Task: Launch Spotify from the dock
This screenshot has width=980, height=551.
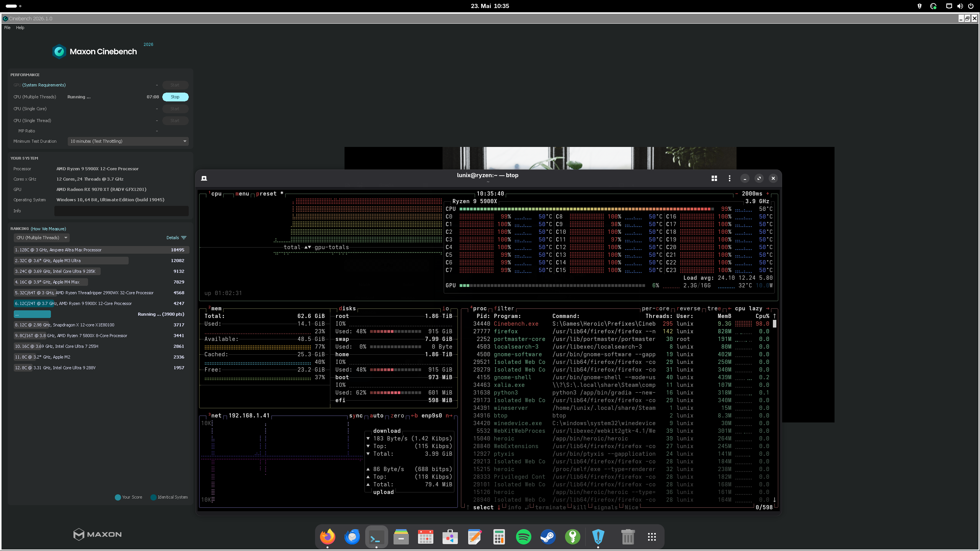Action: 523,537
